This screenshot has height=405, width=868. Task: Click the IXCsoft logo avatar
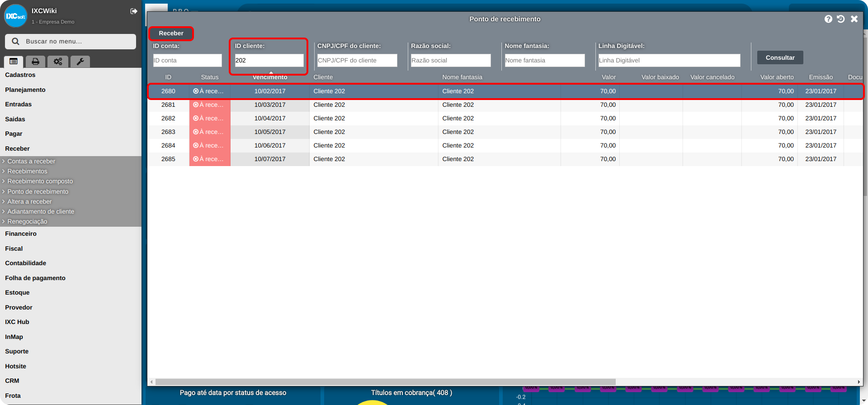pos(16,16)
